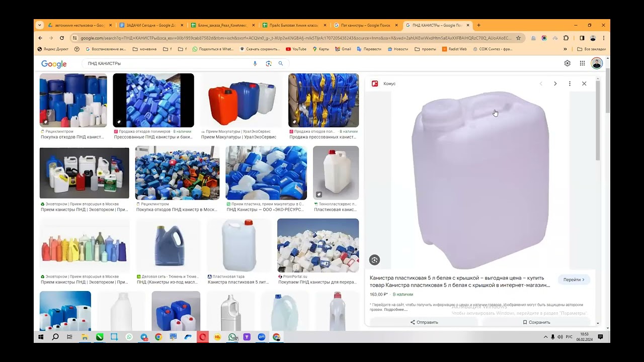Click Lens icon on preview image
644x362 pixels.
click(374, 260)
